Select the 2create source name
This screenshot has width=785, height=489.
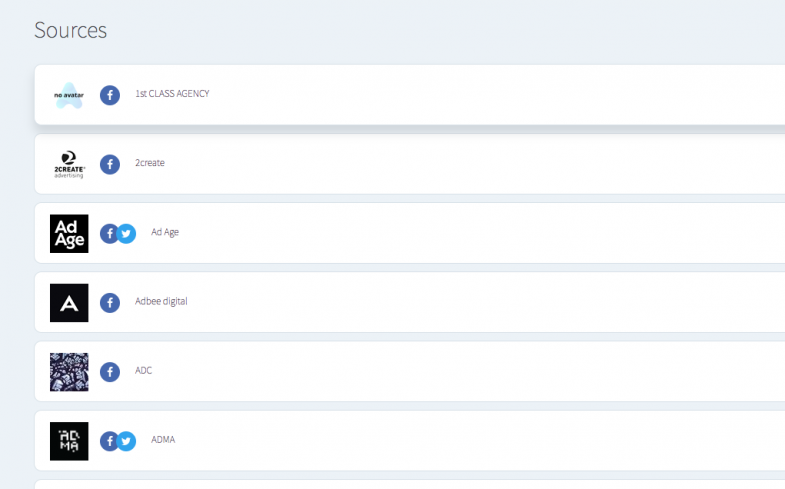pos(150,163)
